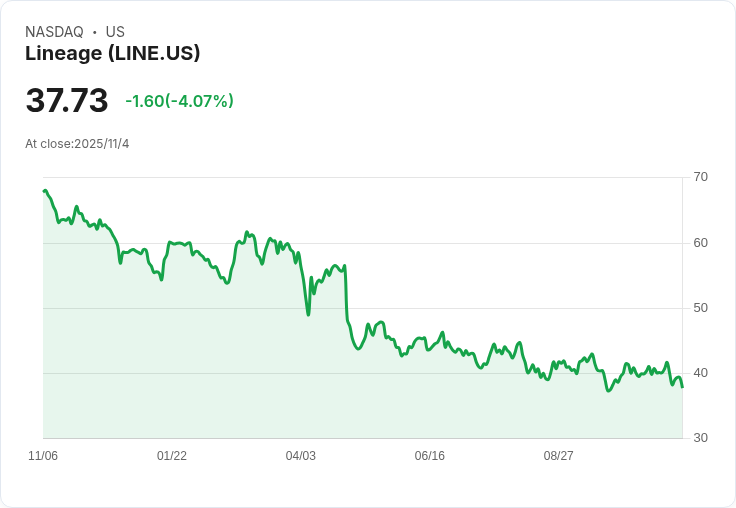736x508 pixels.
Task: Click the 50 value on the price axis
Action: [700, 308]
